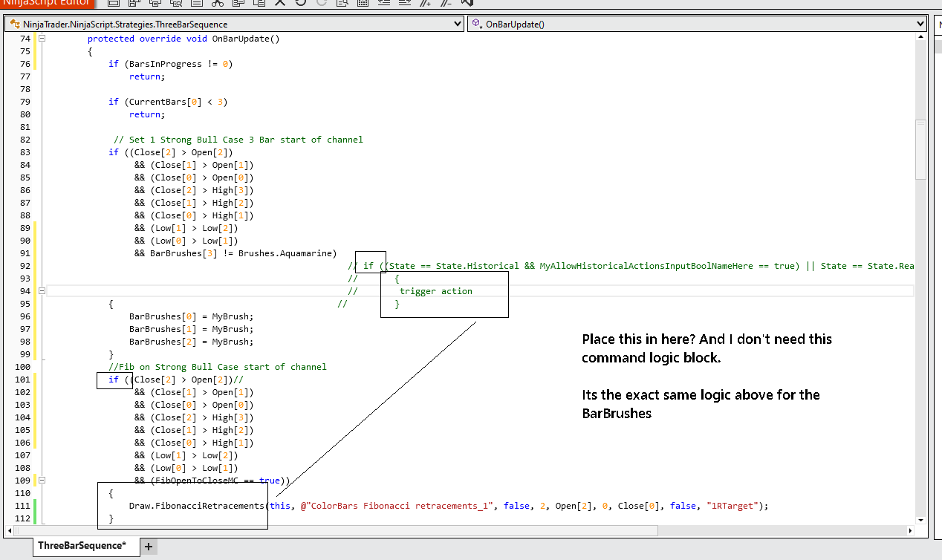Image resolution: width=942 pixels, height=560 pixels.
Task: Open the NinjaTrader.NinjaScript.Strategies.ThreeBarSequence class dropdown
Action: (235, 24)
